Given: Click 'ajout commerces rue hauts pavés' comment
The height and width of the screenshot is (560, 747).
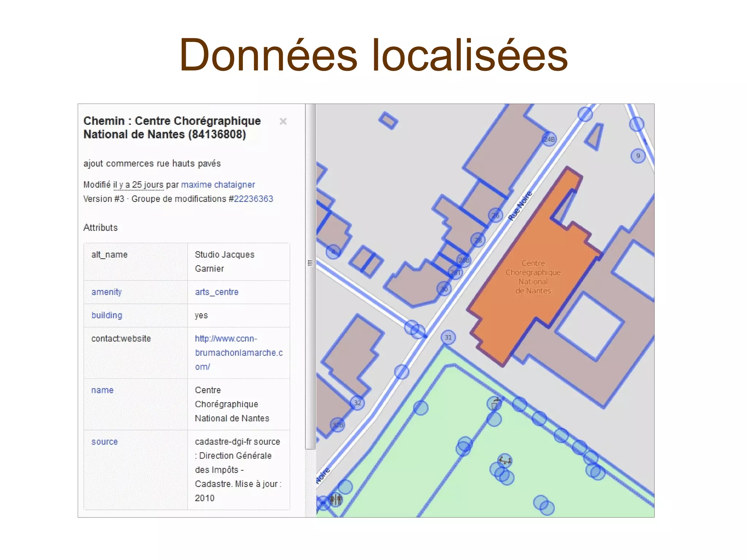Looking at the screenshot, I should click(152, 163).
